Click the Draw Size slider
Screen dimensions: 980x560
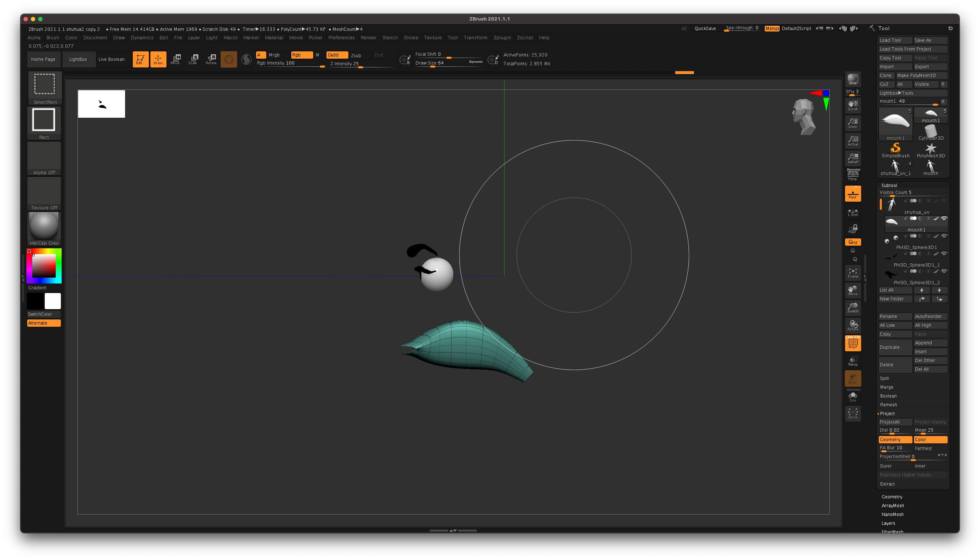(449, 63)
